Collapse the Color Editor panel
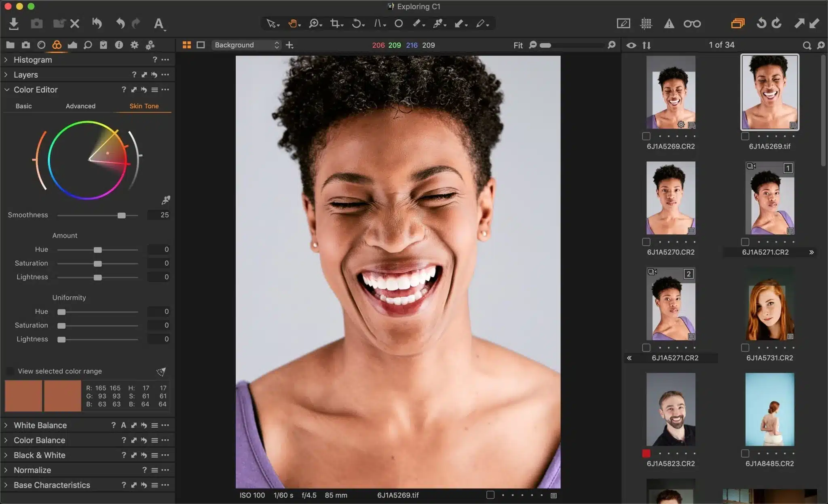 pos(6,89)
